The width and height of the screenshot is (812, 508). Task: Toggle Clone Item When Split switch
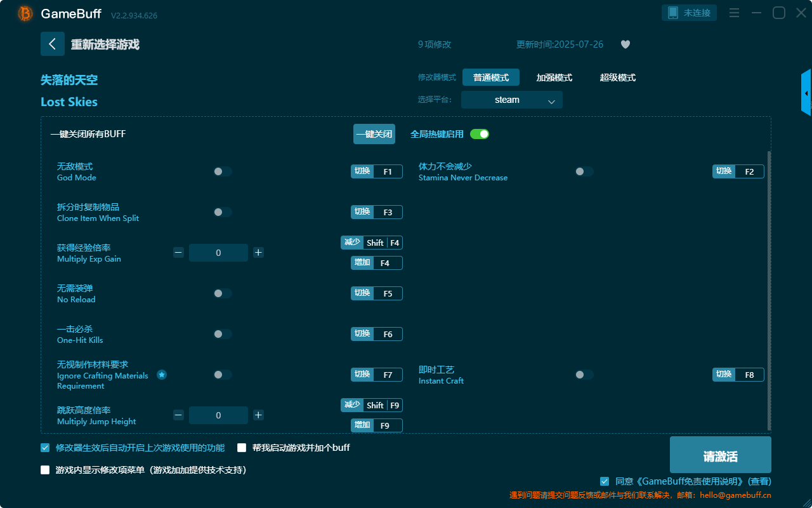(x=223, y=212)
